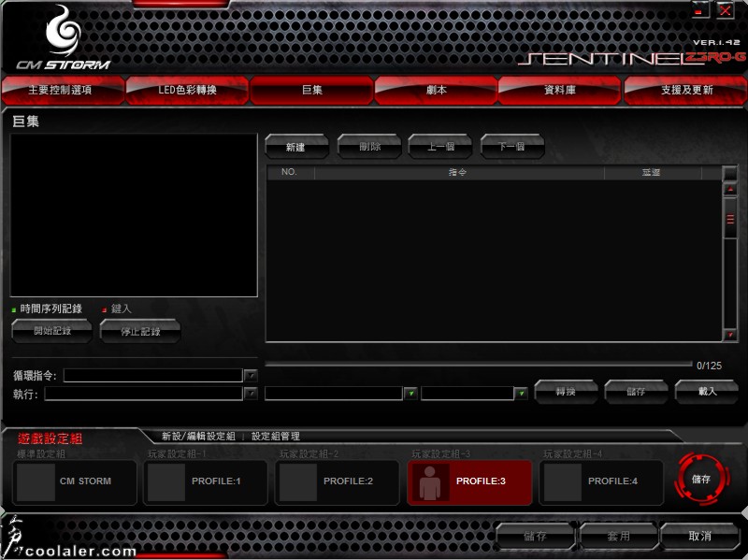Open 新設/編輯設定組 tab
The width and height of the screenshot is (748, 560).
click(x=198, y=437)
